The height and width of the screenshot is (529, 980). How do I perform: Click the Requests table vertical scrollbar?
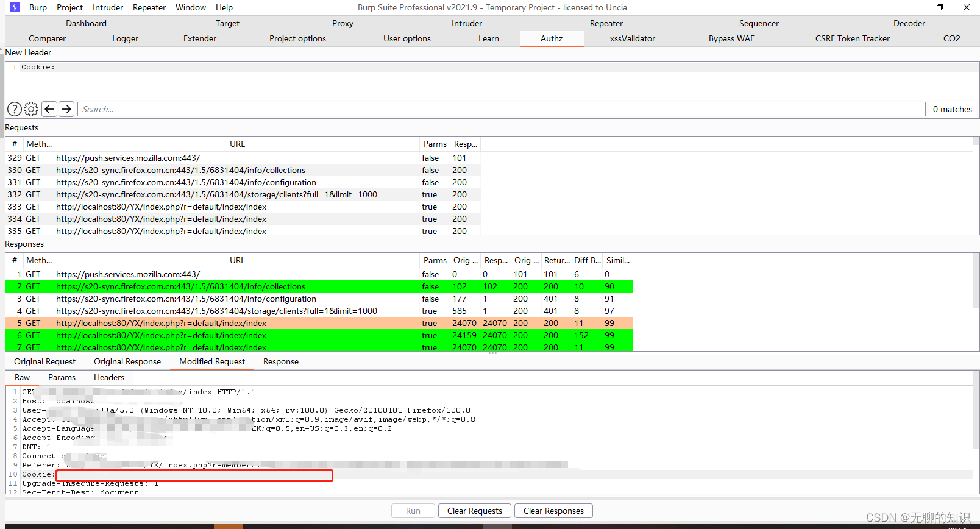976,185
